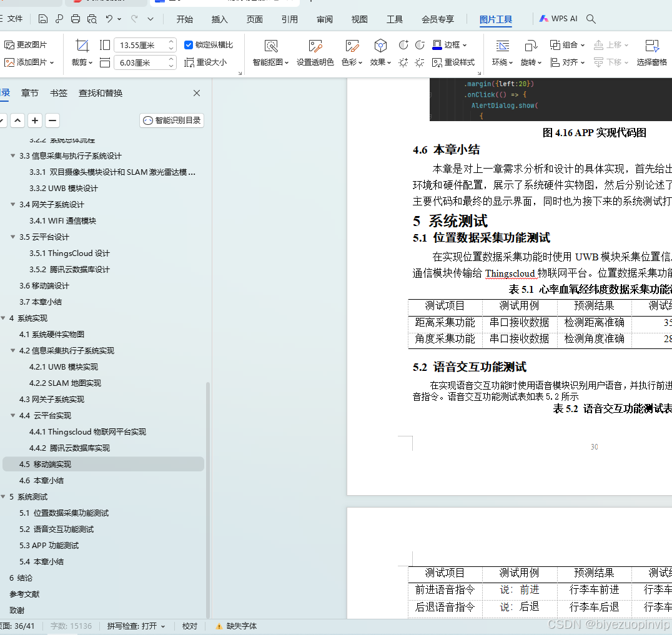Open the search magnifier next to WPS AI
This screenshot has height=635, width=672.
pyautogui.click(x=591, y=19)
